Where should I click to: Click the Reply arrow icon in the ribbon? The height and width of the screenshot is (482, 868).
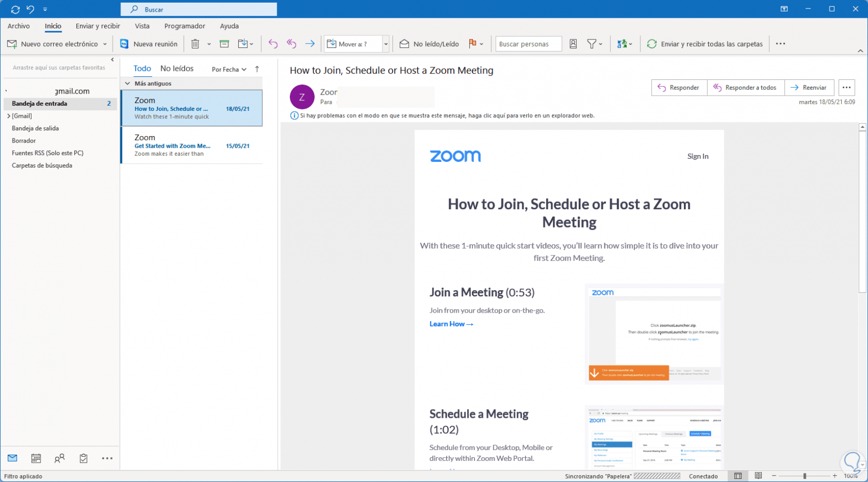272,44
